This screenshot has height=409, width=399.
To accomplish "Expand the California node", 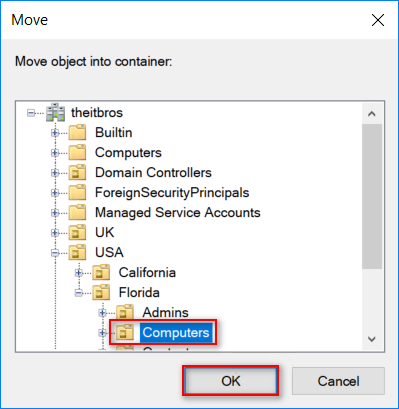I will coord(79,273).
